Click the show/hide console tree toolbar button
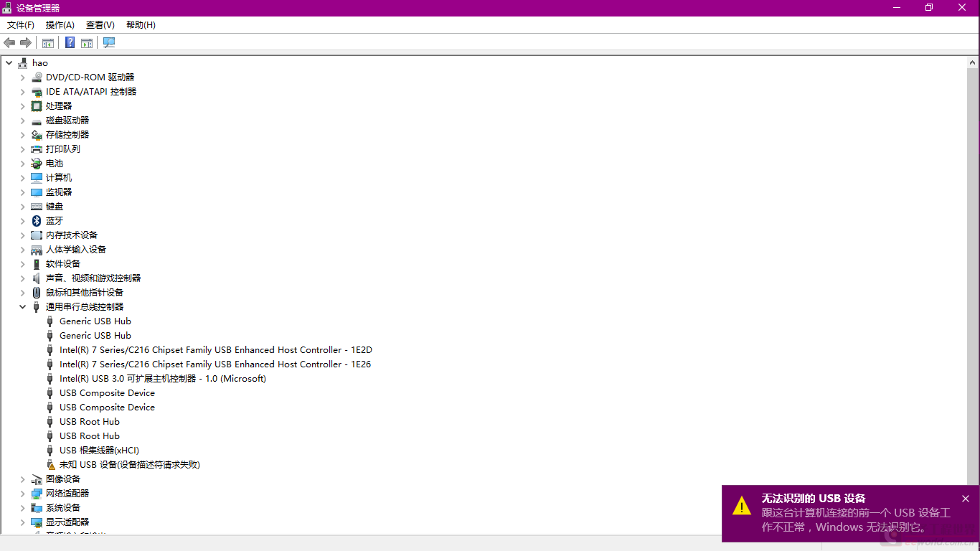 pyautogui.click(x=48, y=43)
